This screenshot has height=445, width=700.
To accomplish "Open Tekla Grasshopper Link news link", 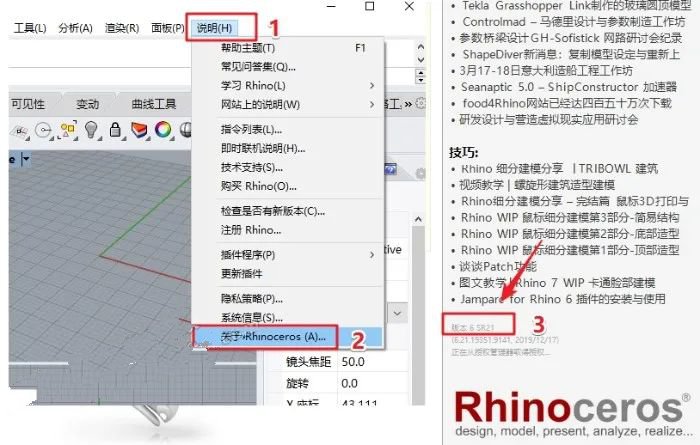I will (x=576, y=6).
